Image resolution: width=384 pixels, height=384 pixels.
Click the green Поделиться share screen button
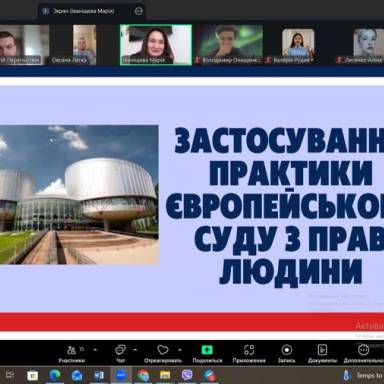207,354
